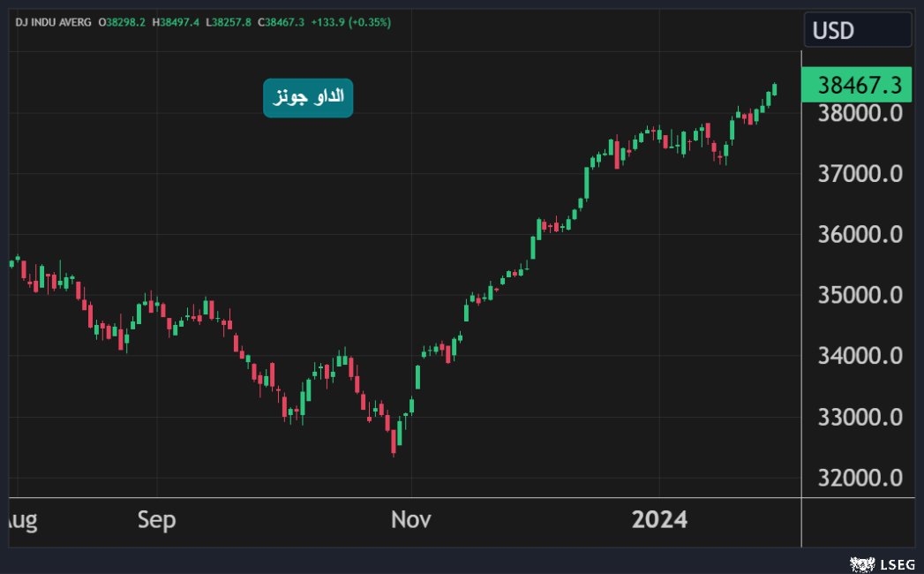Click the latest green candle at chart top
This screenshot has height=574, width=924.
pyautogui.click(x=774, y=89)
